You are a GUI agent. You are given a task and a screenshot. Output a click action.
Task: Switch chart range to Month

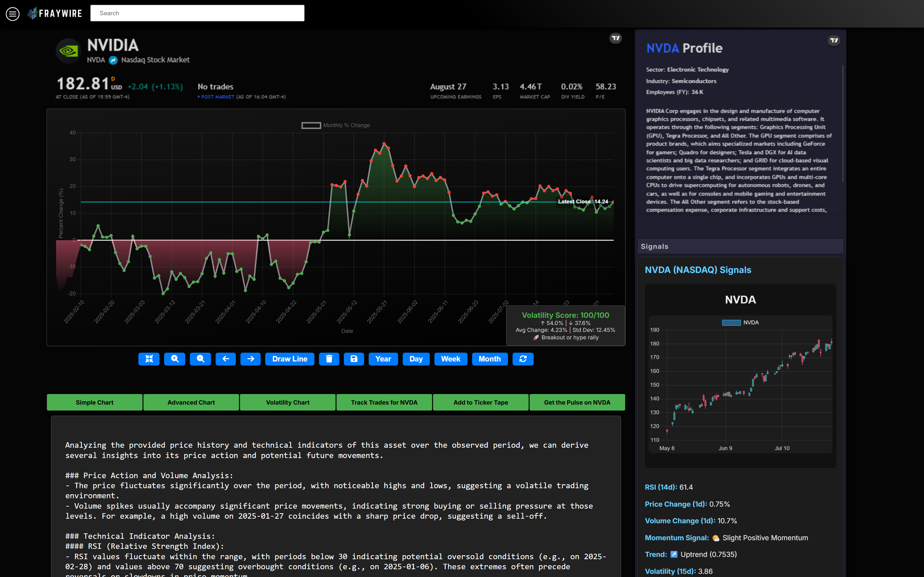490,359
